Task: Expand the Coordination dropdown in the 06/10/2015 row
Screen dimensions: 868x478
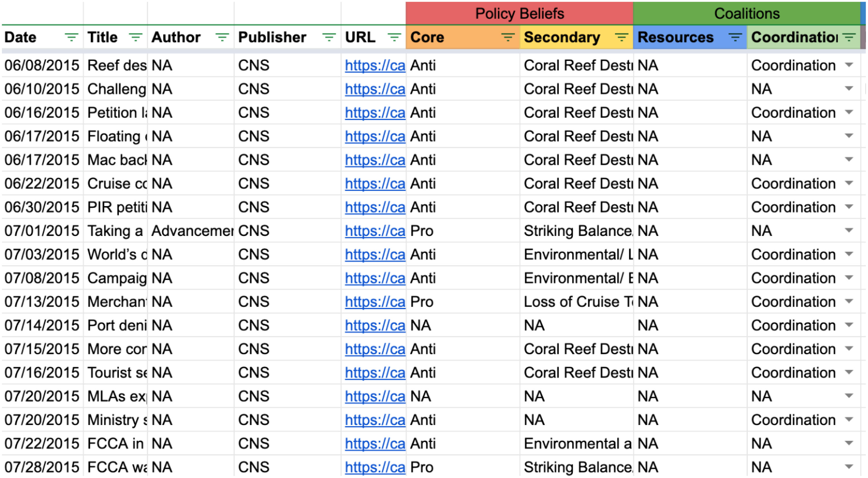Action: pyautogui.click(x=849, y=88)
